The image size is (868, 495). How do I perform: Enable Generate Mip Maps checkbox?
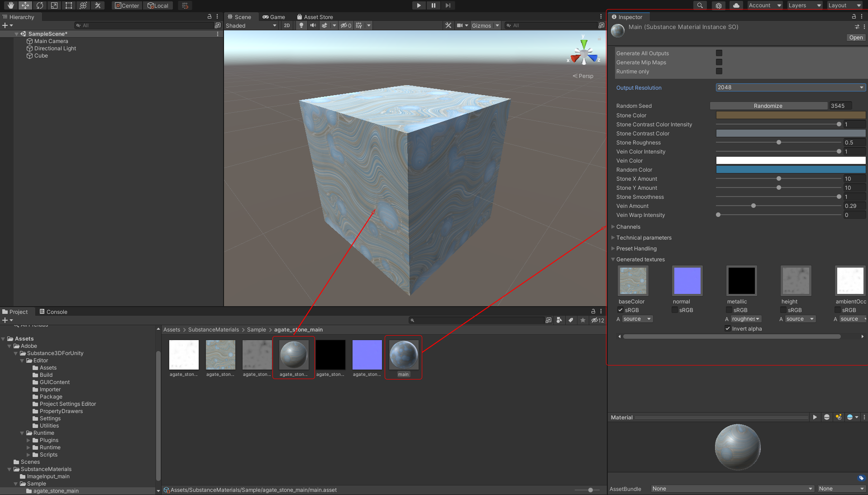(719, 62)
